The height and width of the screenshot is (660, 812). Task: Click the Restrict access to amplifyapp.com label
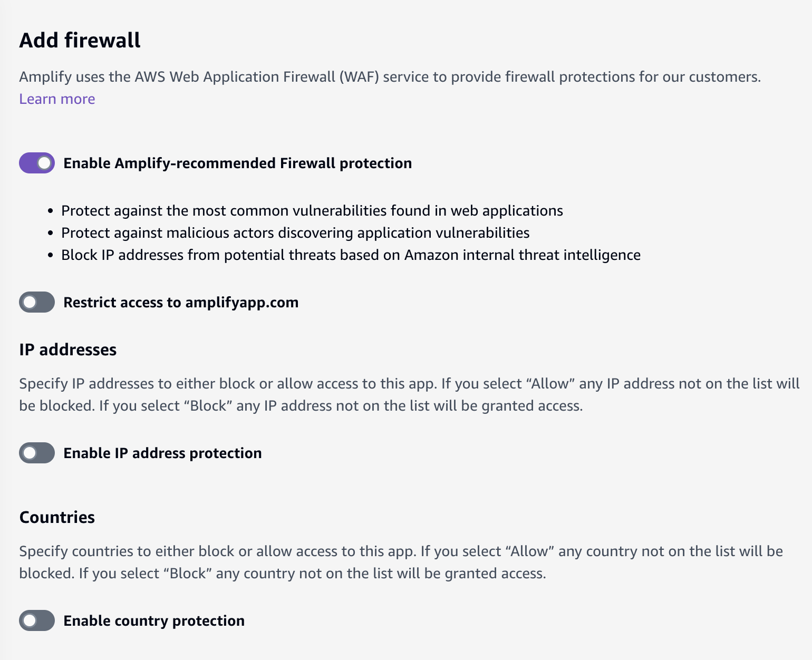[181, 302]
